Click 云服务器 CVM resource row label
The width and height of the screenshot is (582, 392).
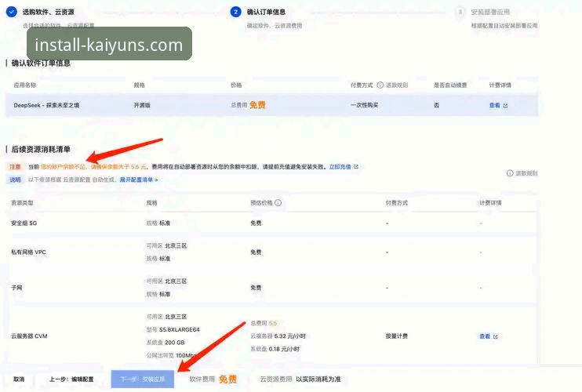(29, 336)
